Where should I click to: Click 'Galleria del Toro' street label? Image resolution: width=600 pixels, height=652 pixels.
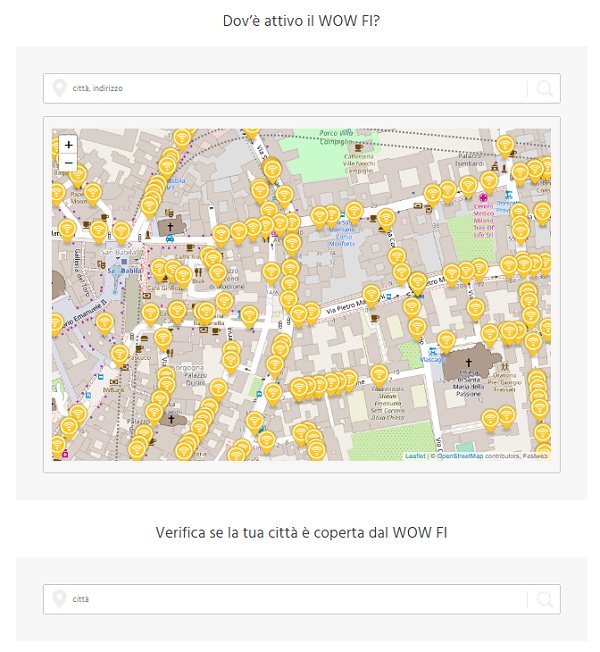(81, 272)
